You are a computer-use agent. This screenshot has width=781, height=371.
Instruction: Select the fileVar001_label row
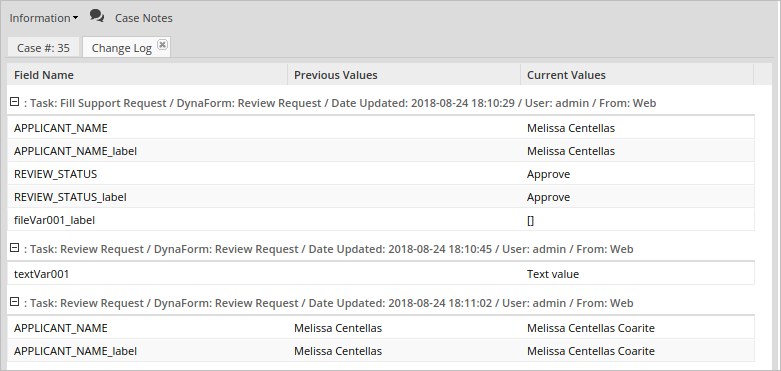pyautogui.click(x=381, y=220)
